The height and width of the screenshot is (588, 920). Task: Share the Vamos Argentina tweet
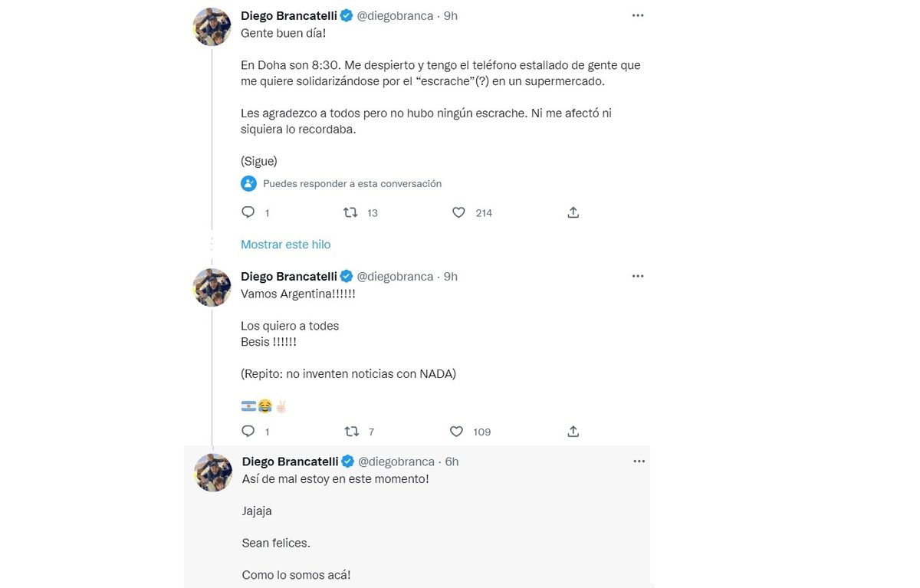coord(573,432)
